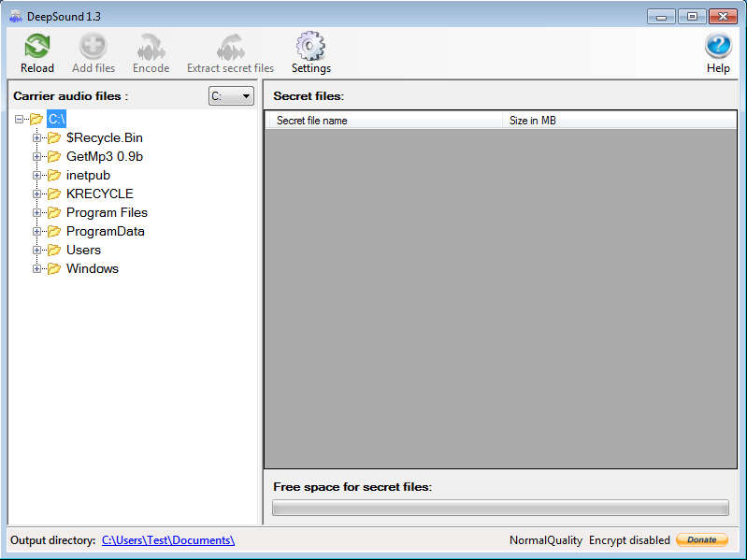This screenshot has height=560, width=747.
Task: Select the ProgramData tree label
Action: (106, 231)
